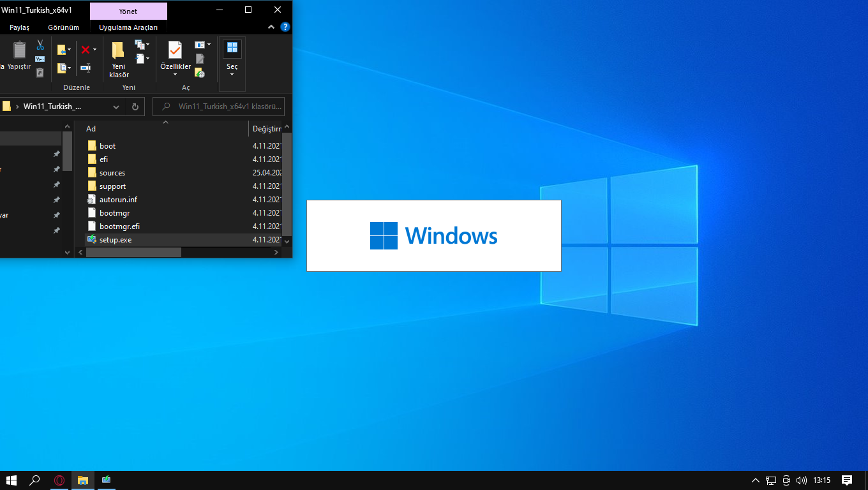Click the Move to folder icon
This screenshot has width=868, height=490.
(x=61, y=50)
